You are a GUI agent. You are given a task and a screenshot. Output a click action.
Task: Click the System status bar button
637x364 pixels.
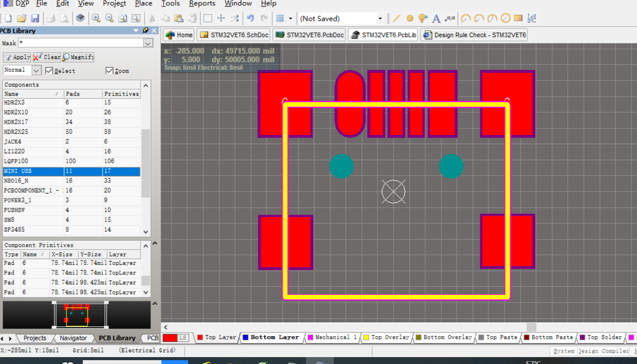click(563, 351)
